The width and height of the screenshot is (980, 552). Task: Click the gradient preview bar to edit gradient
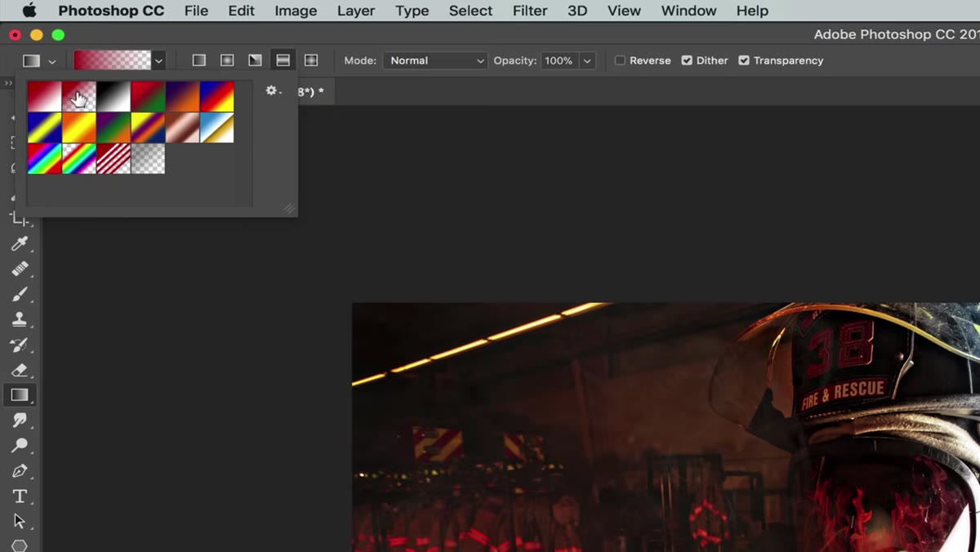point(113,60)
